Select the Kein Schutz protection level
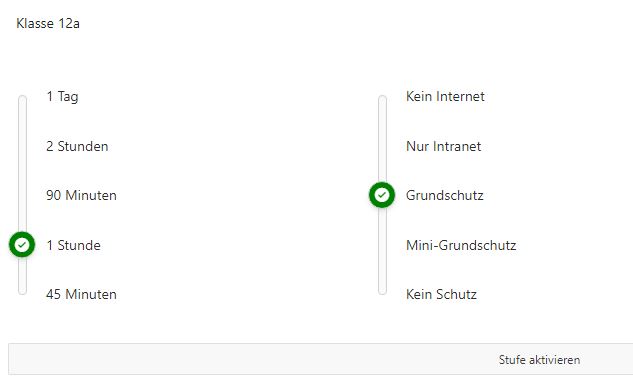The image size is (633, 385). (441, 294)
